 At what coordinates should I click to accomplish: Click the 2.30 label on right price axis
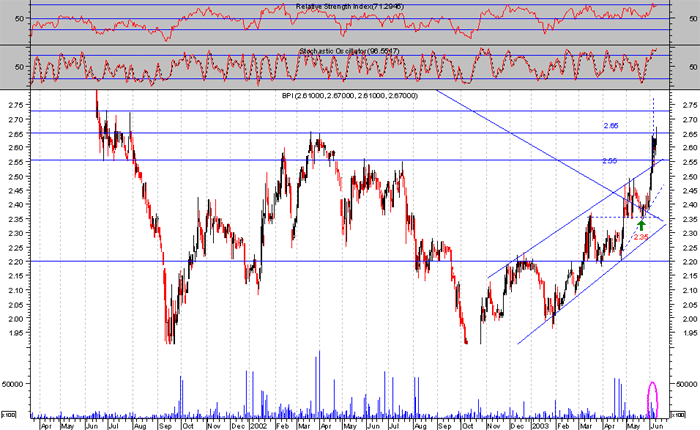point(690,233)
